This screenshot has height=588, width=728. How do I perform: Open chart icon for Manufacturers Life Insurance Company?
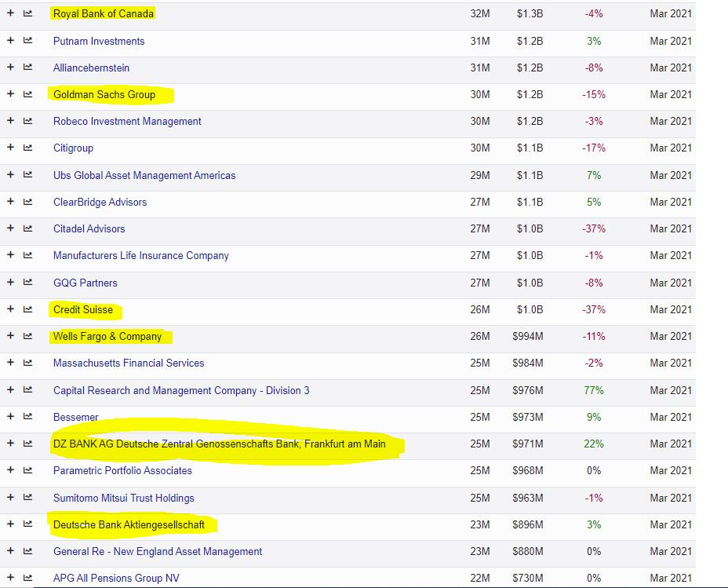tap(28, 255)
